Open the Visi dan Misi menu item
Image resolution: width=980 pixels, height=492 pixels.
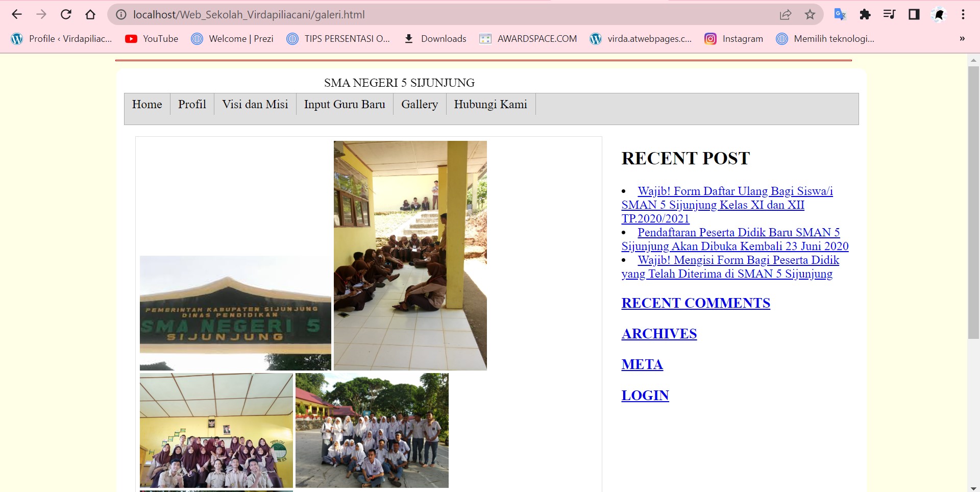coord(255,104)
